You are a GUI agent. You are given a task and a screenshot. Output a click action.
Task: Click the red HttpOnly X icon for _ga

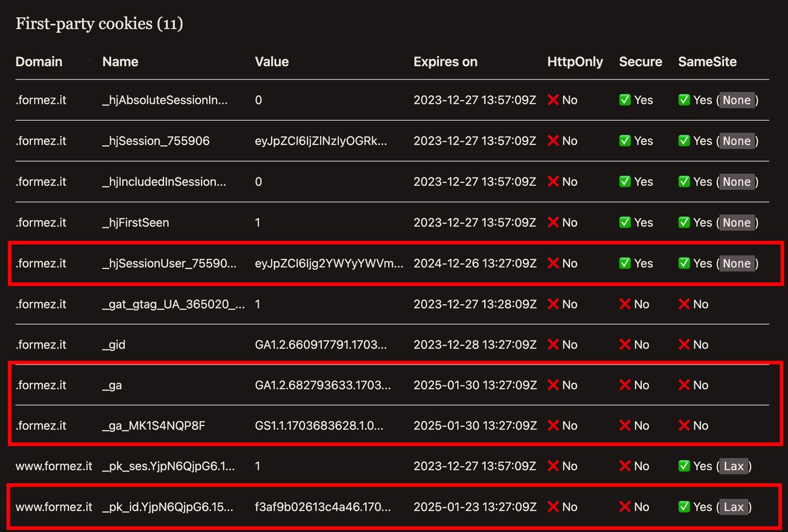click(555, 385)
